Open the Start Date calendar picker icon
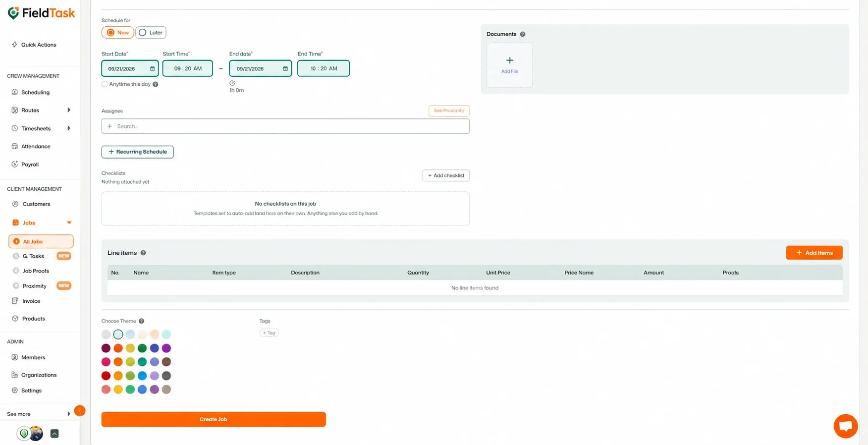Image resolution: width=868 pixels, height=445 pixels. pyautogui.click(x=152, y=69)
